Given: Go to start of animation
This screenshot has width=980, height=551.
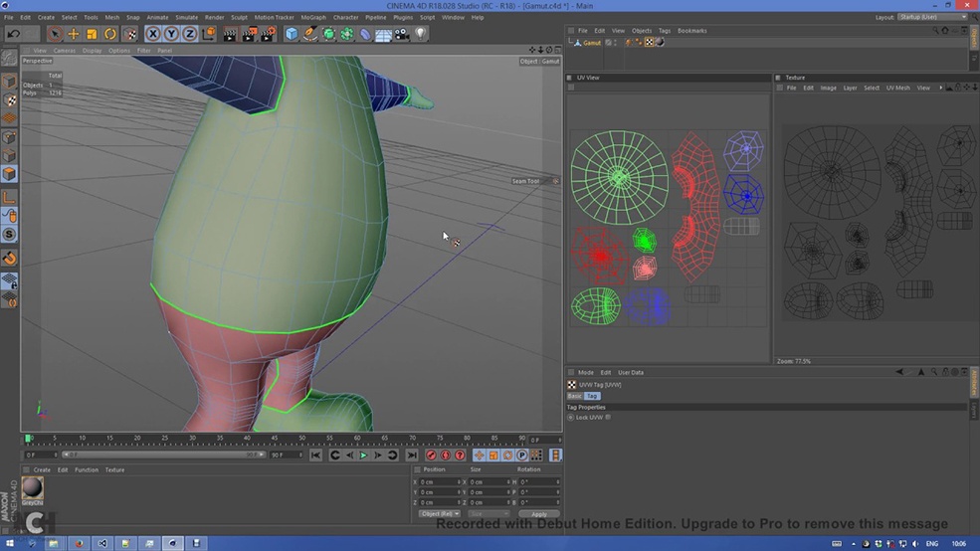Looking at the screenshot, I should 315,456.
